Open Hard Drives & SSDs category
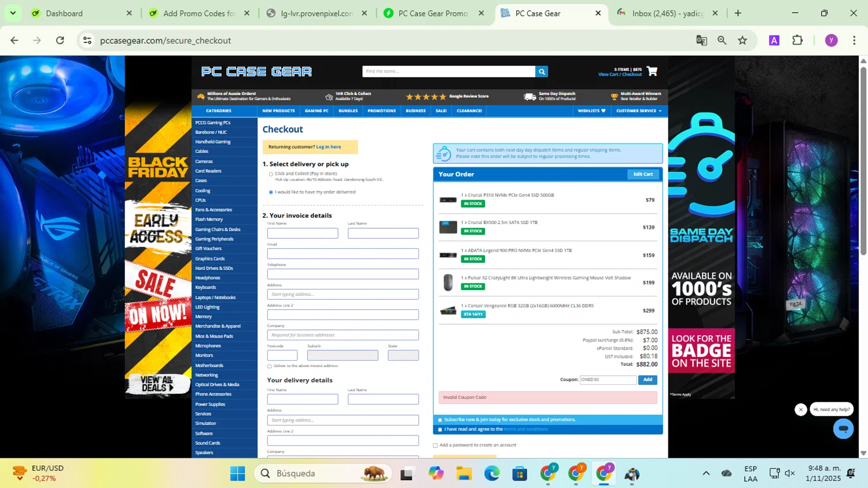 (214, 269)
